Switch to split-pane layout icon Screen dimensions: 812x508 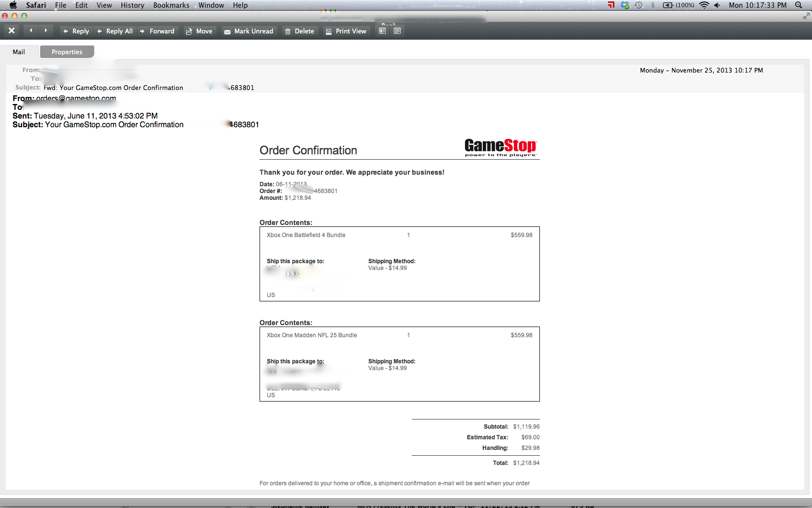[382, 30]
